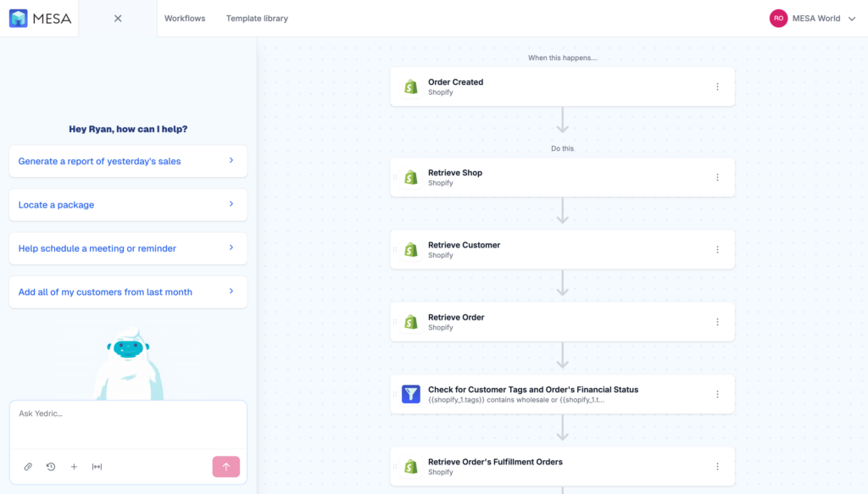Select 'Add all of my customers from last month'
868x494 pixels.
pyautogui.click(x=128, y=292)
